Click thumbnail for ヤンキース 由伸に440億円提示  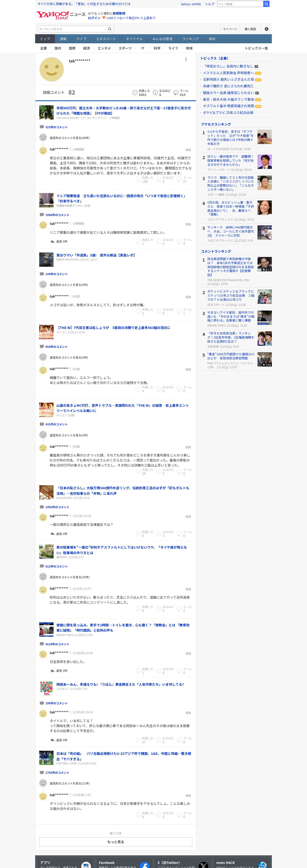click(x=265, y=233)
